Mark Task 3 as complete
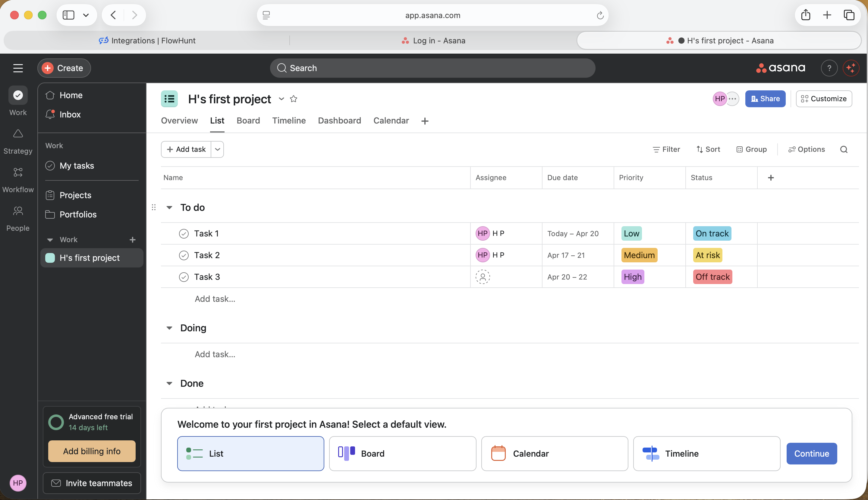The image size is (868, 500). [184, 277]
